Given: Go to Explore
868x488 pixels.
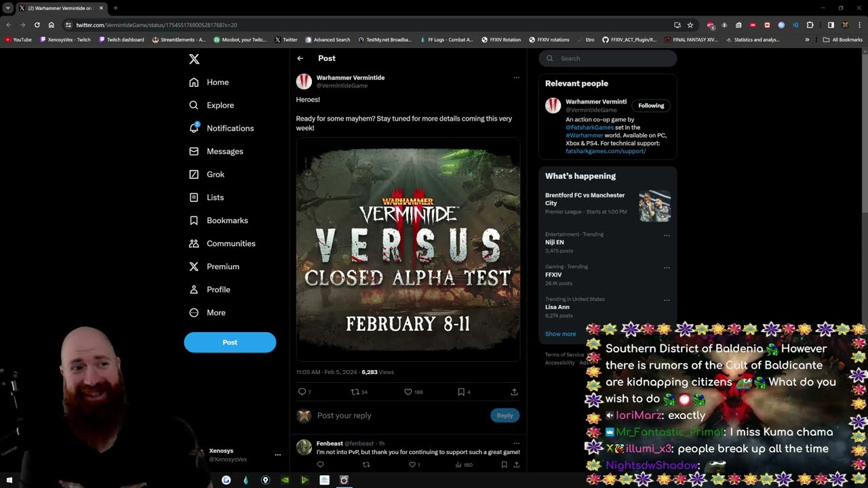Looking at the screenshot, I should pos(211,105).
